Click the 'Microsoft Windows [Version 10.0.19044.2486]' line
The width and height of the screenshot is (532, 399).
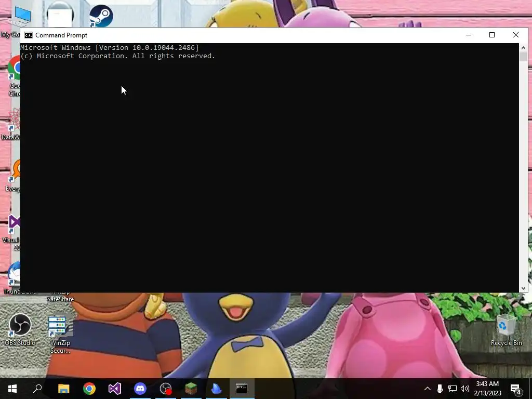coord(110,47)
